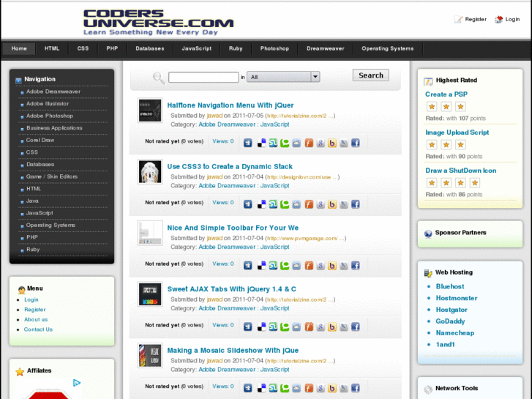This screenshot has height=399, width=532.
Task: Open Use CSS3 to Create a Dynamic Stack
Action: click(x=230, y=167)
